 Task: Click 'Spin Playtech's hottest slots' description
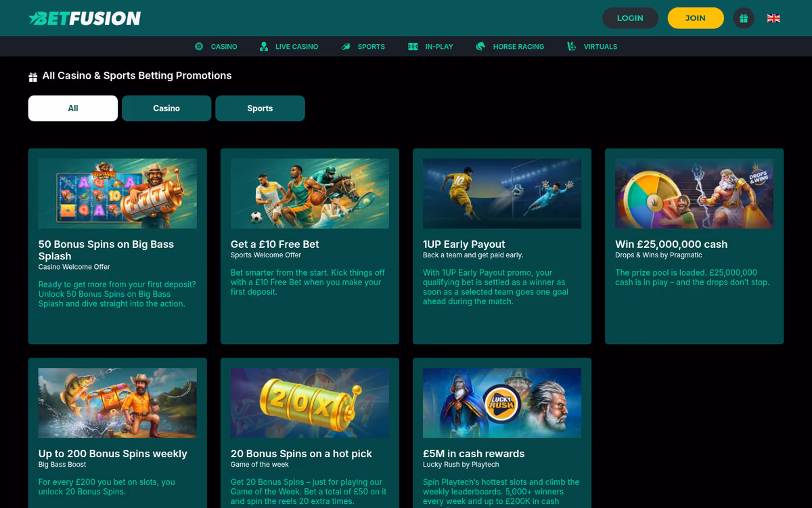pos(501,492)
